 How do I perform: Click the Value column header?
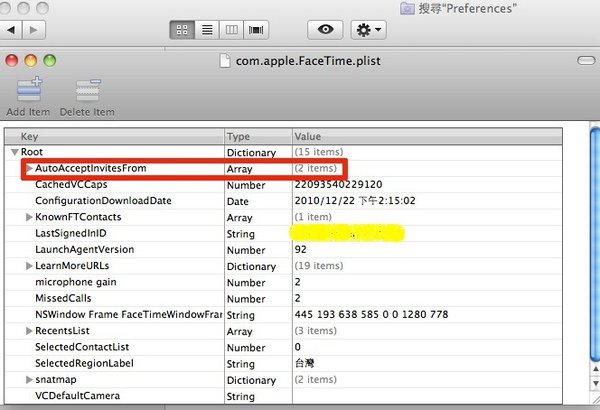pos(427,137)
